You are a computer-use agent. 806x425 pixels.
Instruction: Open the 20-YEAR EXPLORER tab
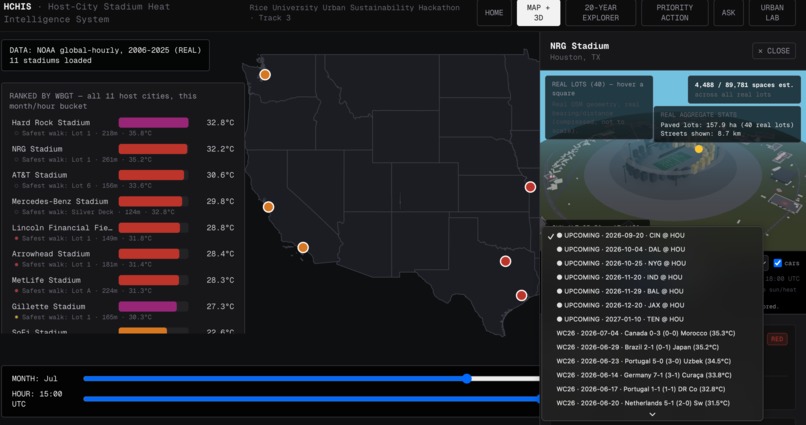[600, 13]
